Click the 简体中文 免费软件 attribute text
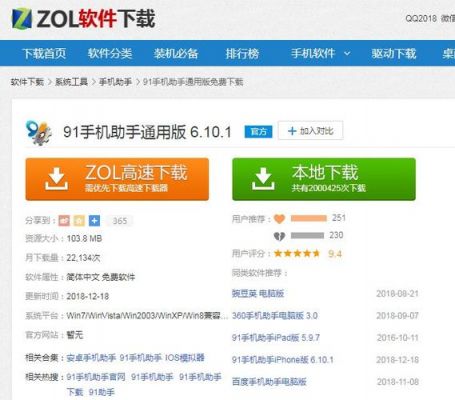Screen dimensions: 455x400 pyautogui.click(x=101, y=277)
